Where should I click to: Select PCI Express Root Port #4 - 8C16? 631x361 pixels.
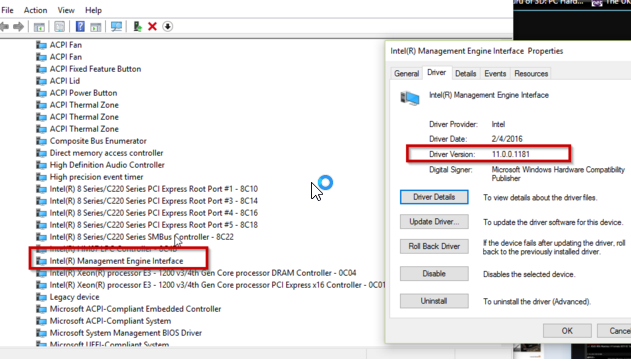tap(147, 213)
